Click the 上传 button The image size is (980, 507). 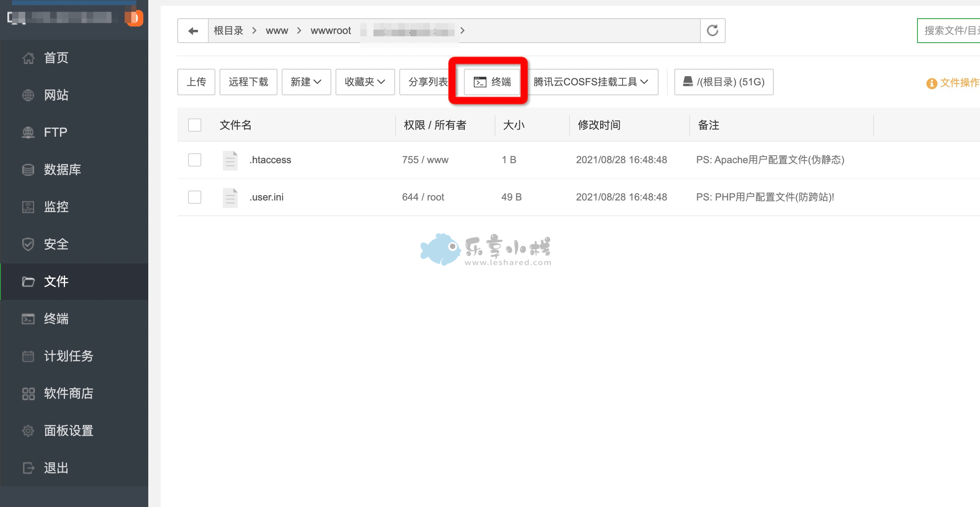[x=196, y=82]
